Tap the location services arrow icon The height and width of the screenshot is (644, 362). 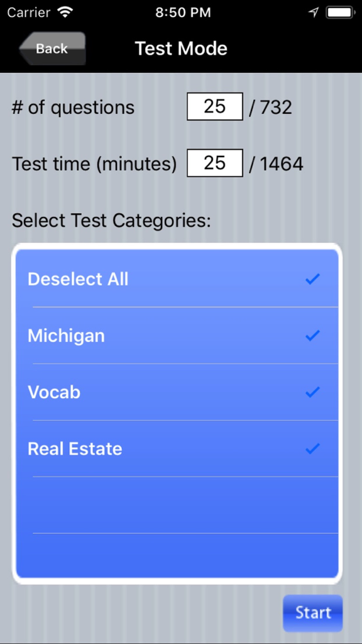[313, 11]
